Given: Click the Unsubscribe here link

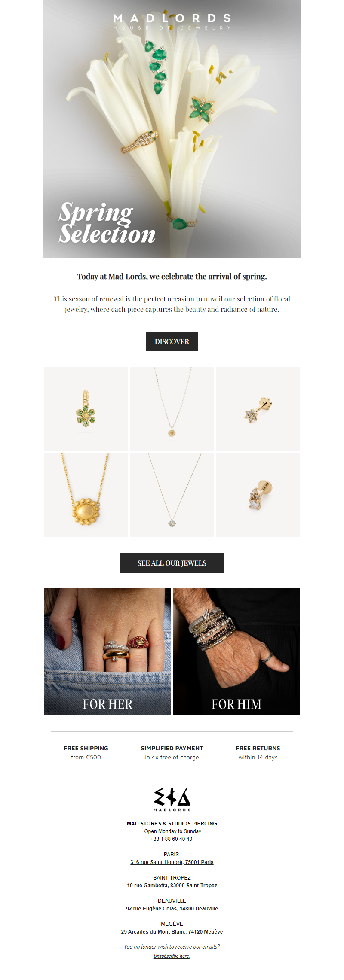Looking at the screenshot, I should coord(172,956).
